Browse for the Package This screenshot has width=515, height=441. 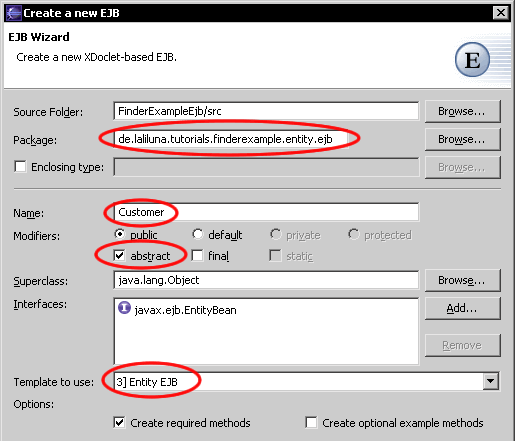463,139
